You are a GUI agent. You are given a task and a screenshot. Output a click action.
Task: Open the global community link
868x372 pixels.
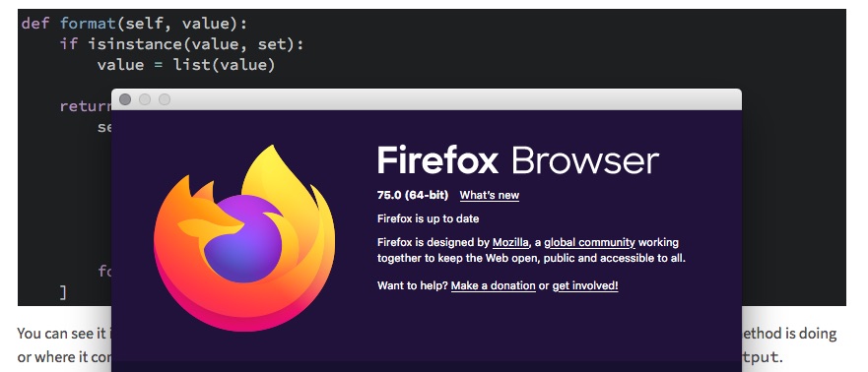point(589,242)
